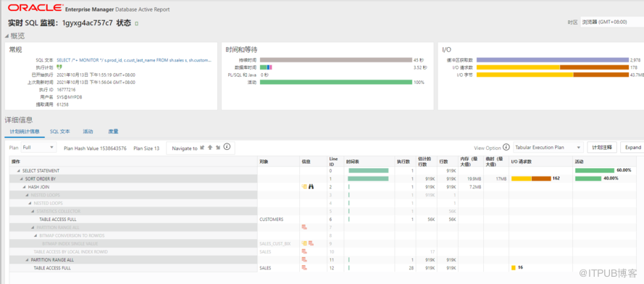Click the info icon beside View Option
644x284 pixels.
(506, 147)
